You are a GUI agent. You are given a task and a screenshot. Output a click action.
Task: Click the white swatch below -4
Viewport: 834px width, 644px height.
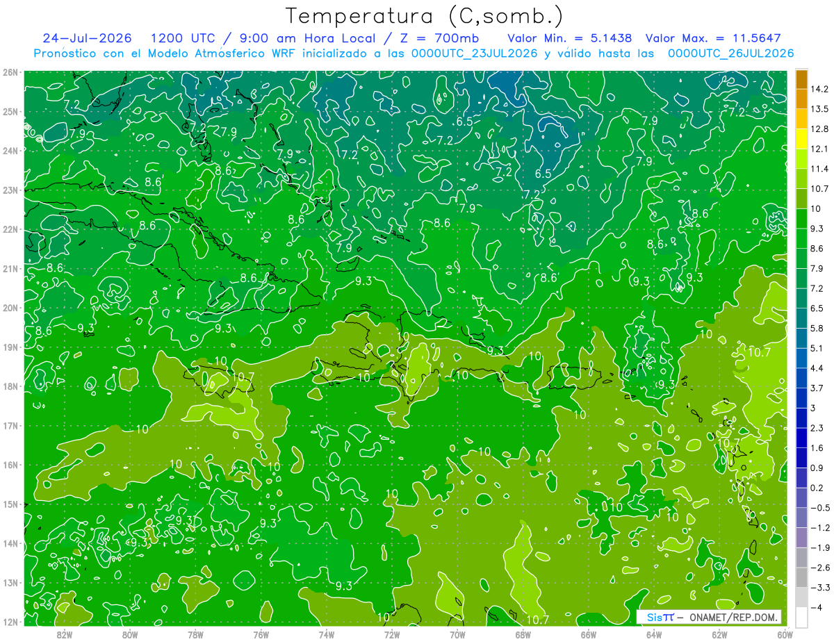pos(801,617)
